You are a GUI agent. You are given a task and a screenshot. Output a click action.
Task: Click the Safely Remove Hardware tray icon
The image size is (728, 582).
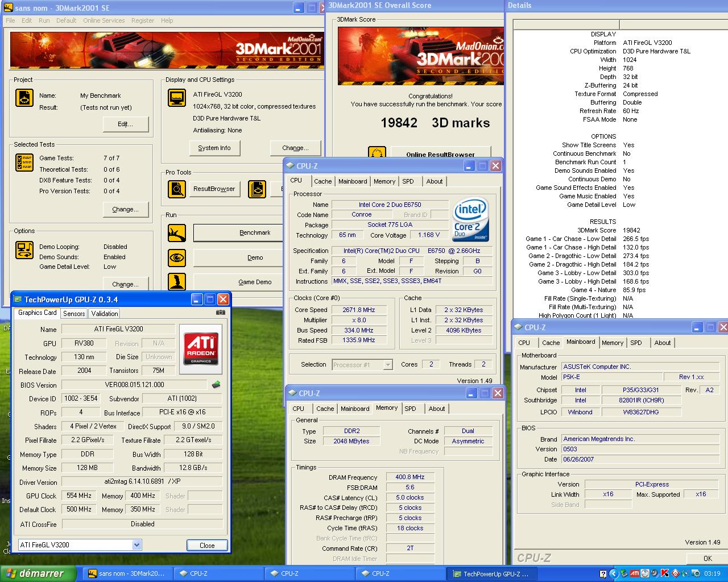click(624, 573)
